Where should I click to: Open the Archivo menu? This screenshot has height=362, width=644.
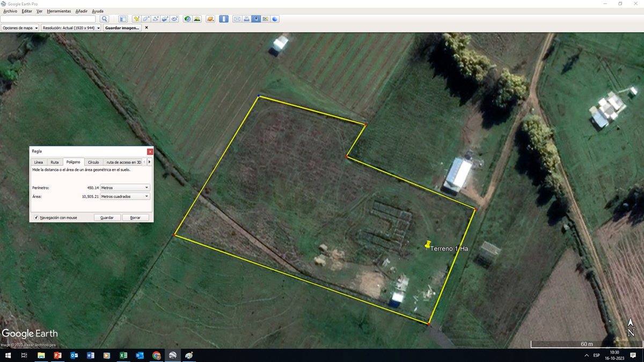[x=10, y=11]
